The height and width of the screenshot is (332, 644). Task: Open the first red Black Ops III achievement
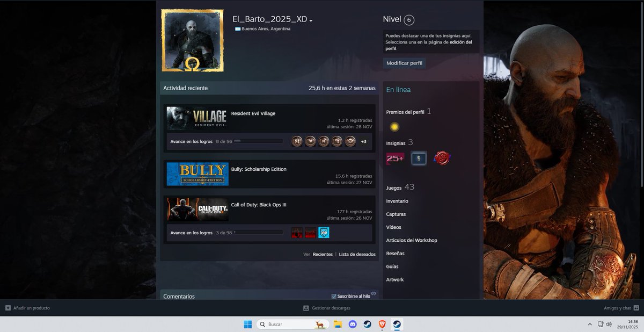(297, 233)
